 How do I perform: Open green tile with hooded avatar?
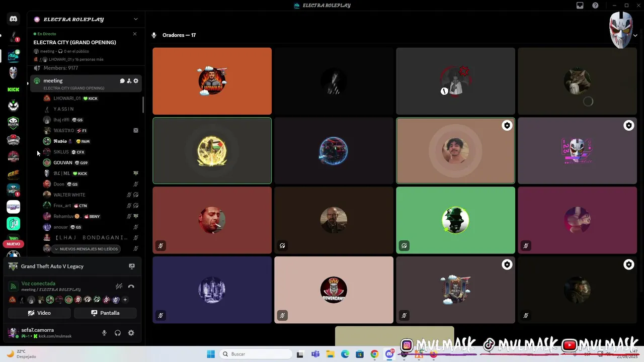(x=455, y=220)
